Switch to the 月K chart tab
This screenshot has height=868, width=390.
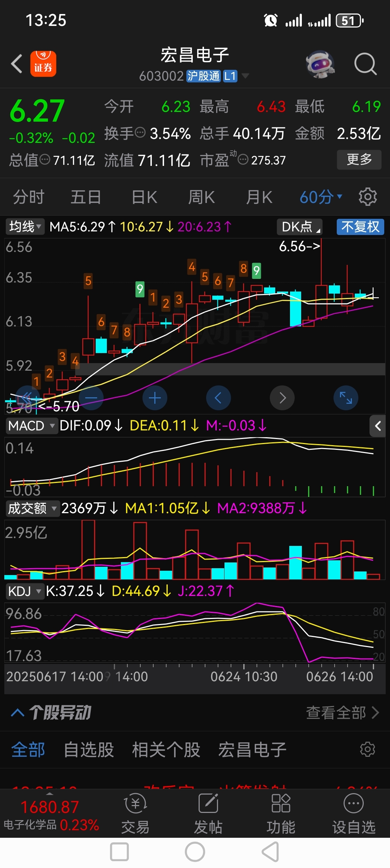[259, 197]
